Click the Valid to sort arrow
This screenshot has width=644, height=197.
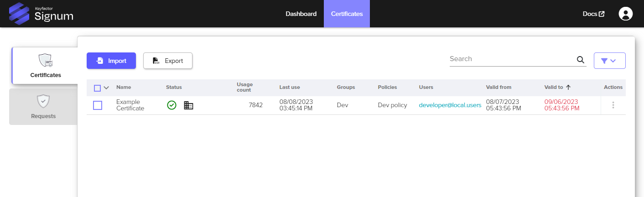coord(568,88)
